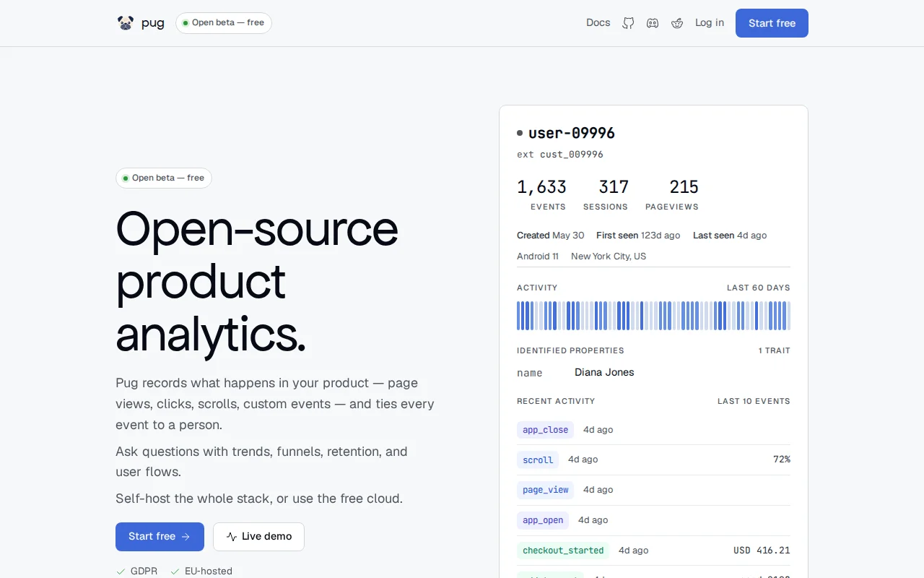Viewport: 924px width, 578px height.
Task: Click the checkout_started event tag
Action: (563, 551)
